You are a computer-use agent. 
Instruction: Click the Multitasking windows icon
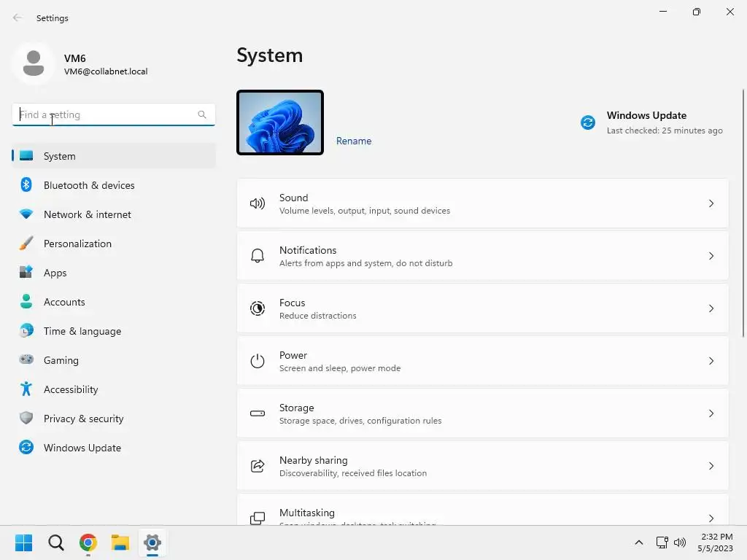pyautogui.click(x=258, y=518)
